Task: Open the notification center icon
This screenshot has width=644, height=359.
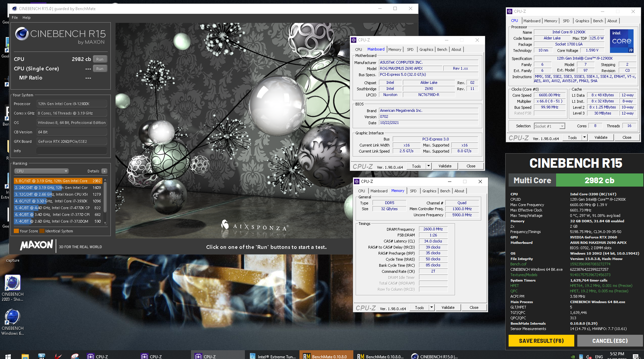Action: click(x=636, y=356)
